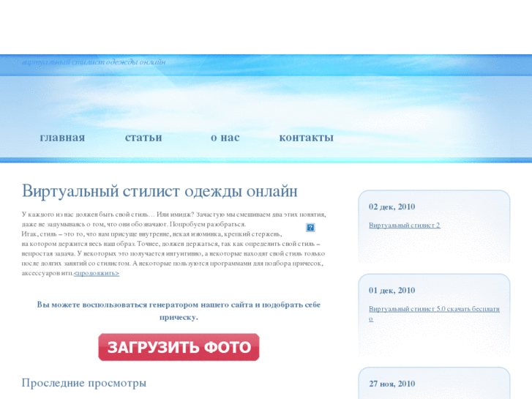
Task: Click the heading Виртуальный стилист одежды онлайн
Action: 160,191
